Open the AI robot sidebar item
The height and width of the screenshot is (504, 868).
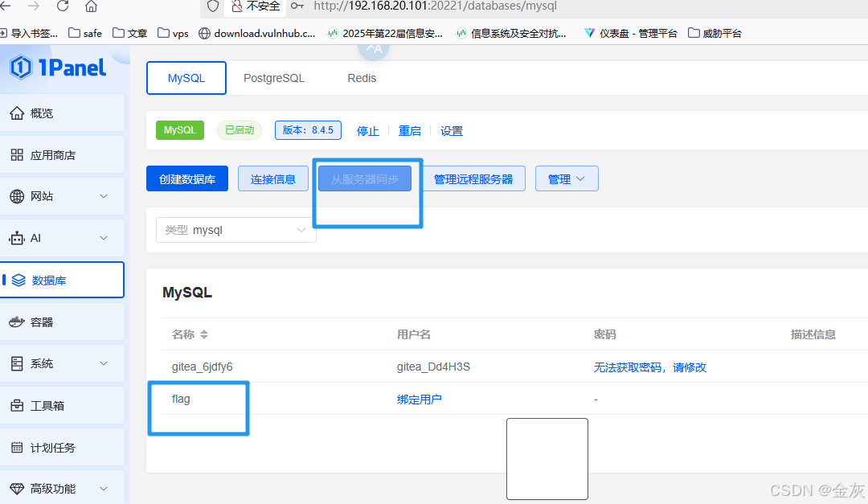point(62,238)
